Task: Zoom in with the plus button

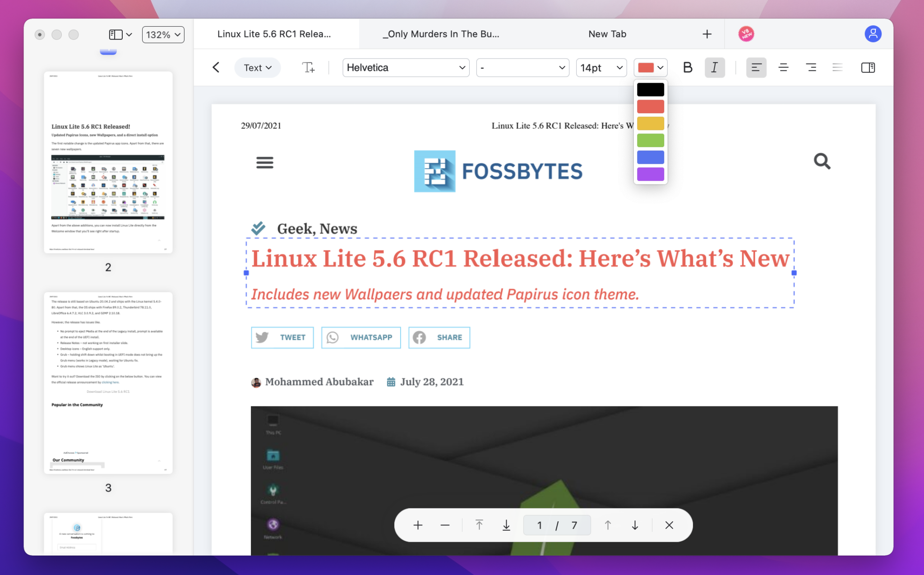Action: coord(418,525)
